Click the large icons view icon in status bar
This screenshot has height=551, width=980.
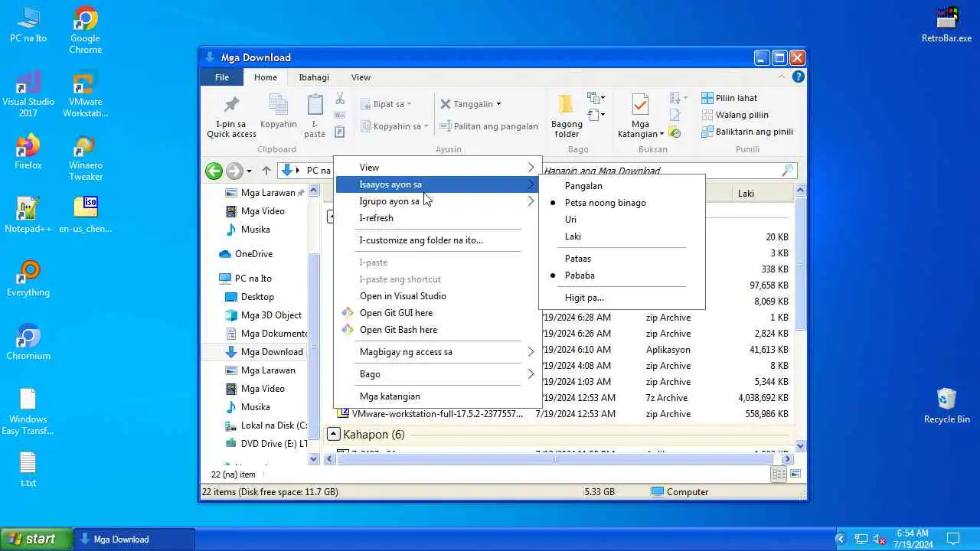tap(795, 474)
